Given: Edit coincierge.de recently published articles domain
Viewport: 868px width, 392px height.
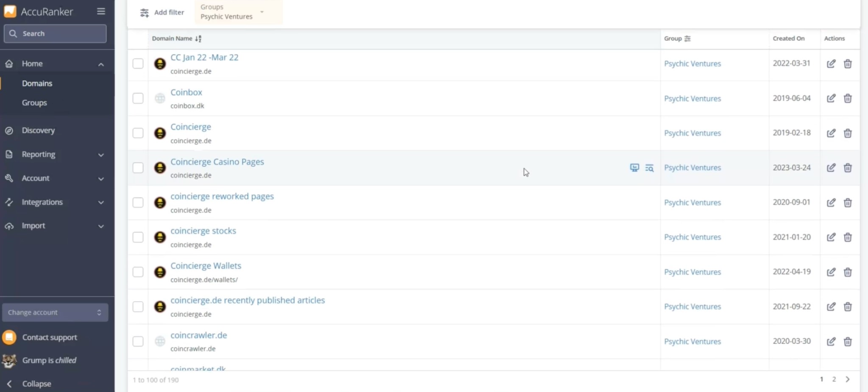Looking at the screenshot, I should [831, 306].
